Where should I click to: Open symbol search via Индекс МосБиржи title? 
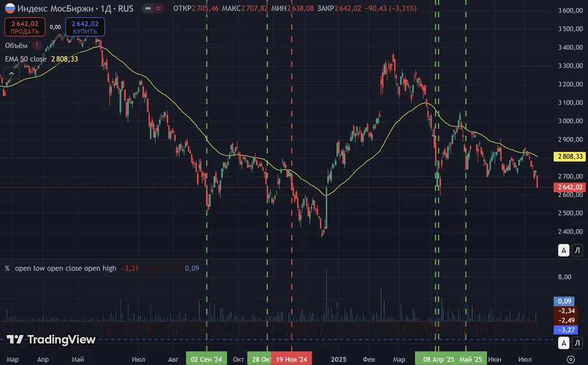[x=55, y=8]
